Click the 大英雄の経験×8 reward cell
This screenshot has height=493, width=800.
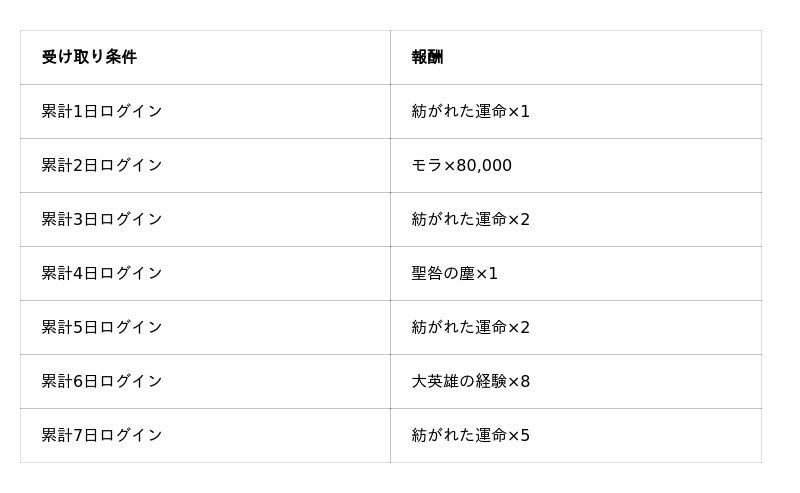pos(470,381)
